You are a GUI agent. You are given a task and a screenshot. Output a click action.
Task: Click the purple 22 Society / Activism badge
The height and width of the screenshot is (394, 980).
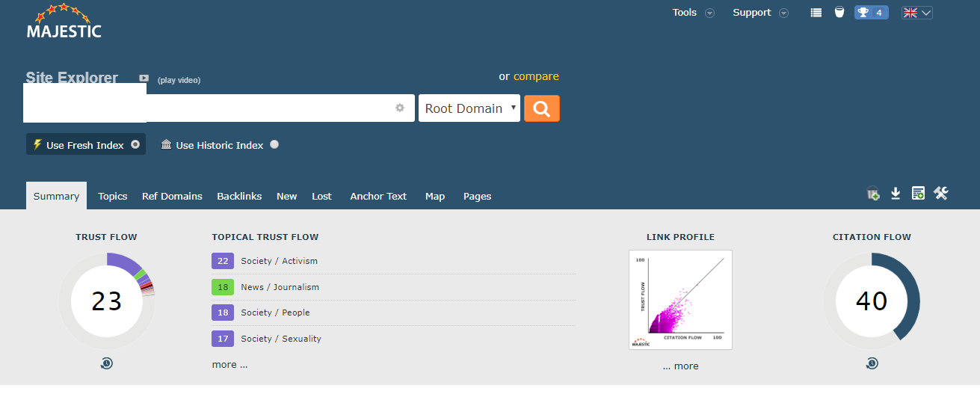point(223,261)
